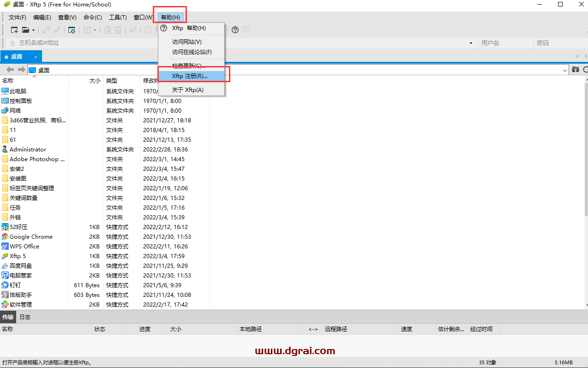
Task: Click the 本地路径 transfer column header
Action: pyautogui.click(x=271, y=329)
